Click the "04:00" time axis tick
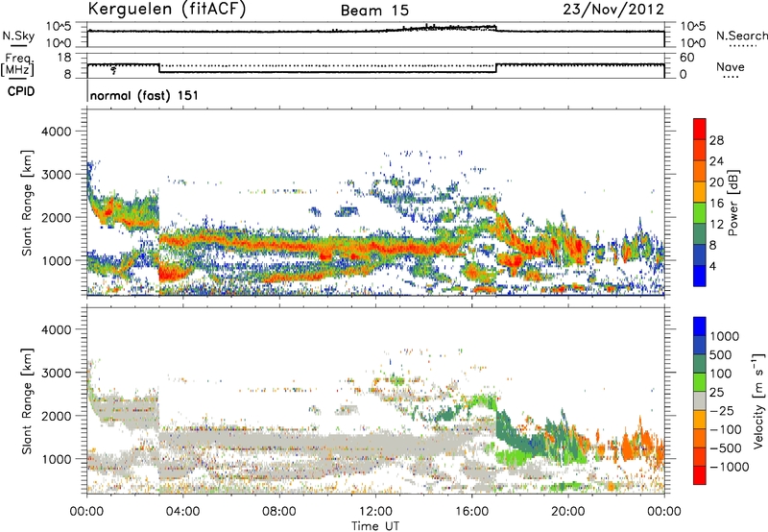This screenshot has width=768, height=532. [x=182, y=512]
